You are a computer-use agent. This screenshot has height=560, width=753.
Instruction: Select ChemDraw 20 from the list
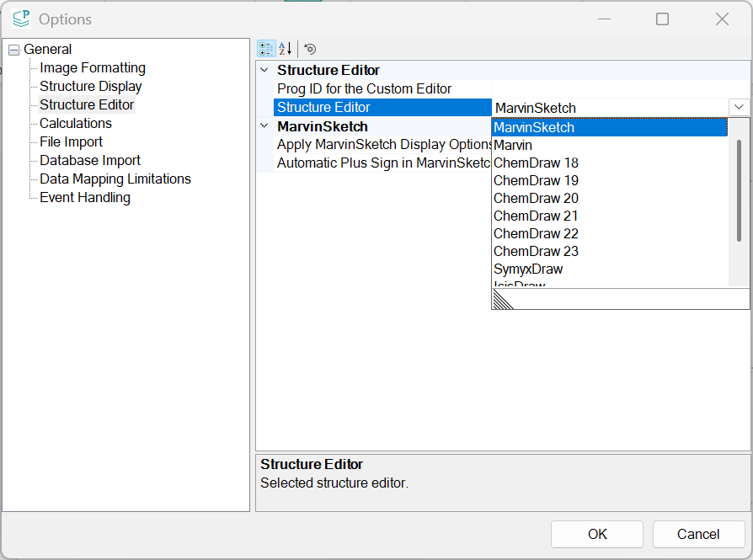pyautogui.click(x=536, y=199)
